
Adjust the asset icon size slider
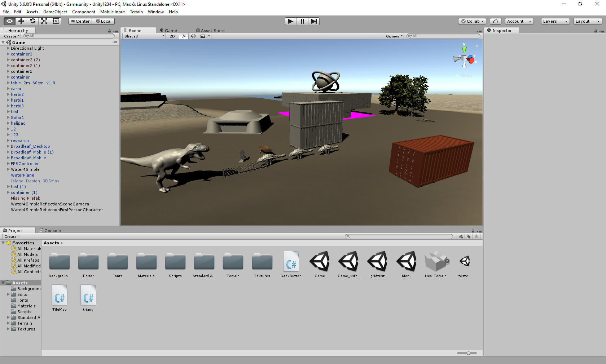(x=468, y=353)
